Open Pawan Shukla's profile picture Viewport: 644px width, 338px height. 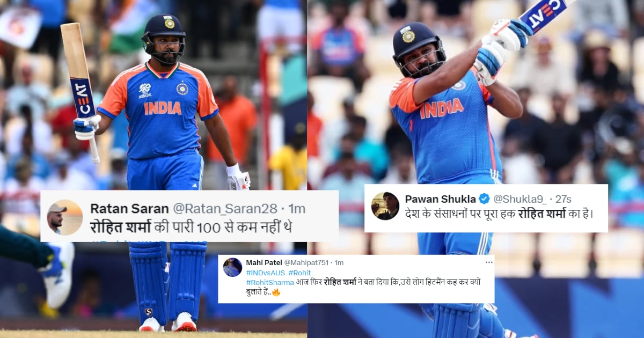point(385,206)
